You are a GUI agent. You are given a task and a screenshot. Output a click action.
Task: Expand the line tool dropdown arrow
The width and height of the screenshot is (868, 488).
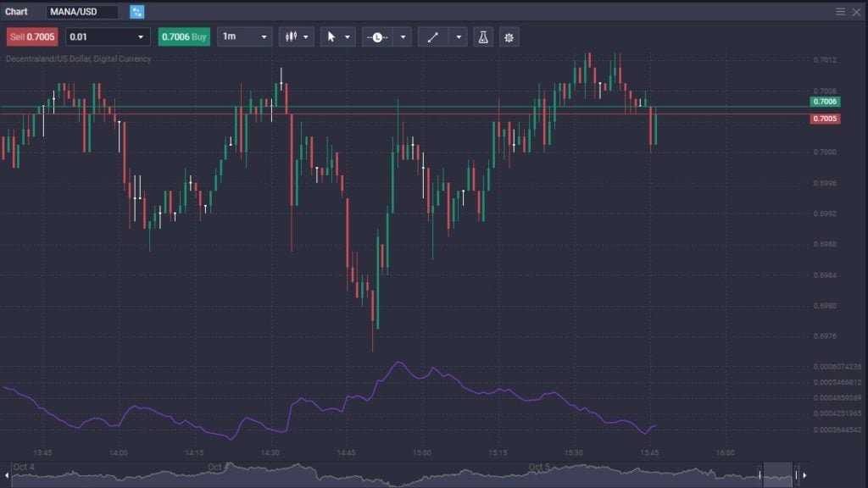pyautogui.click(x=458, y=36)
